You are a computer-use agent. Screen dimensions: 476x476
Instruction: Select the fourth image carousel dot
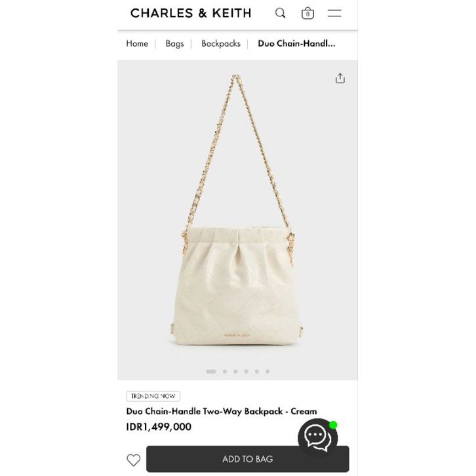tap(247, 371)
